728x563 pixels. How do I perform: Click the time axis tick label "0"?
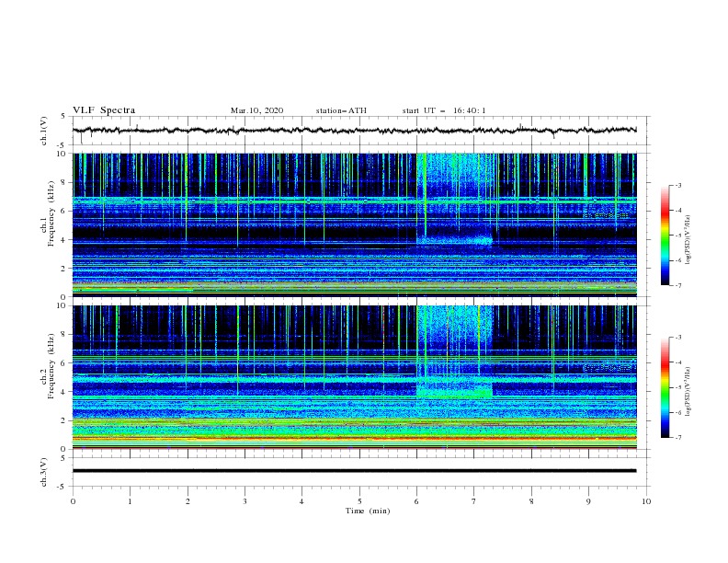(x=73, y=501)
